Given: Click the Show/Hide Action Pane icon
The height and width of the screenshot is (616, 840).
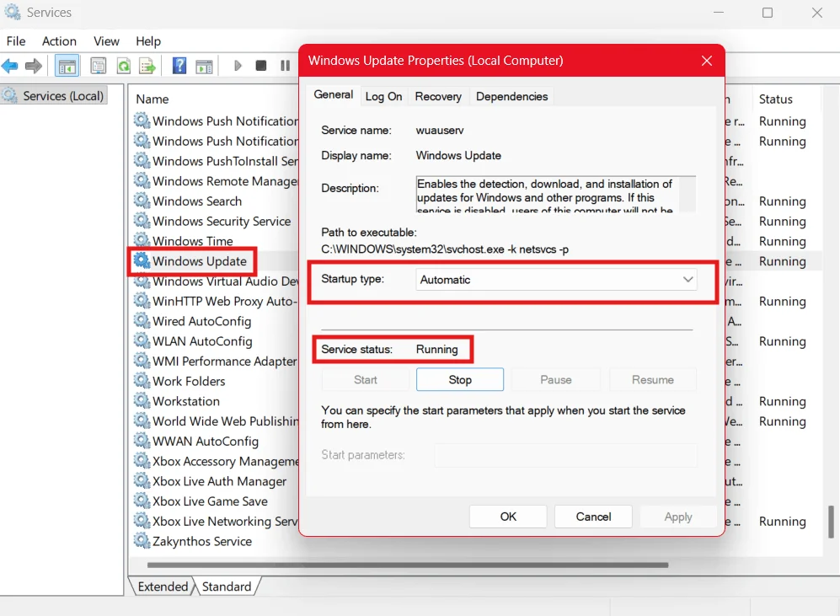Looking at the screenshot, I should [204, 67].
